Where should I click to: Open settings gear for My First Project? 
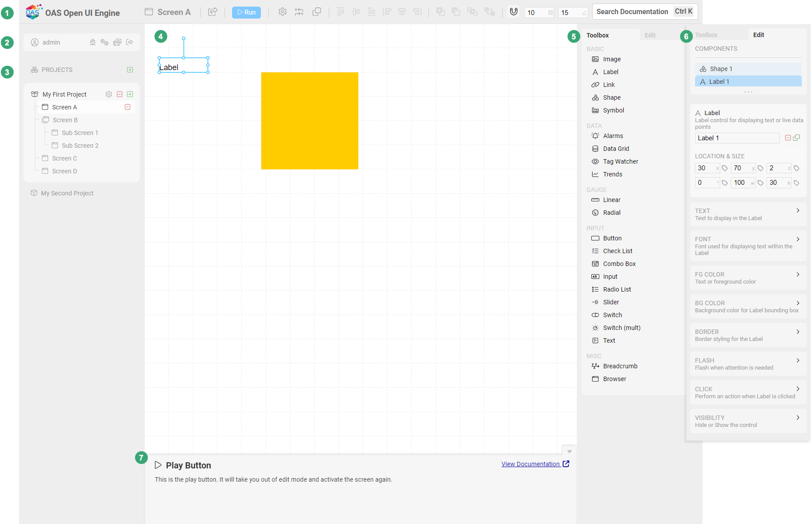109,94
